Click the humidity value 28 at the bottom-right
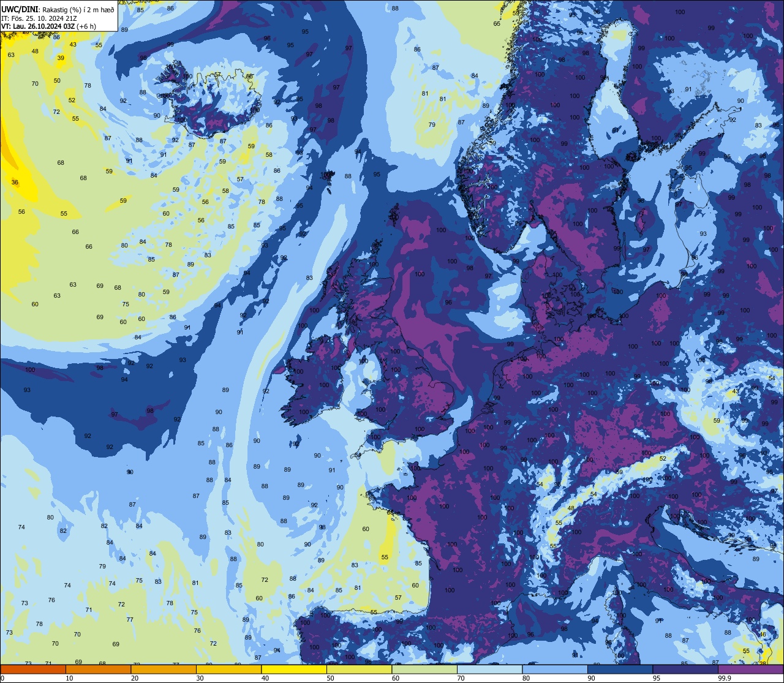Viewport: 784px width, 683px height. click(763, 663)
